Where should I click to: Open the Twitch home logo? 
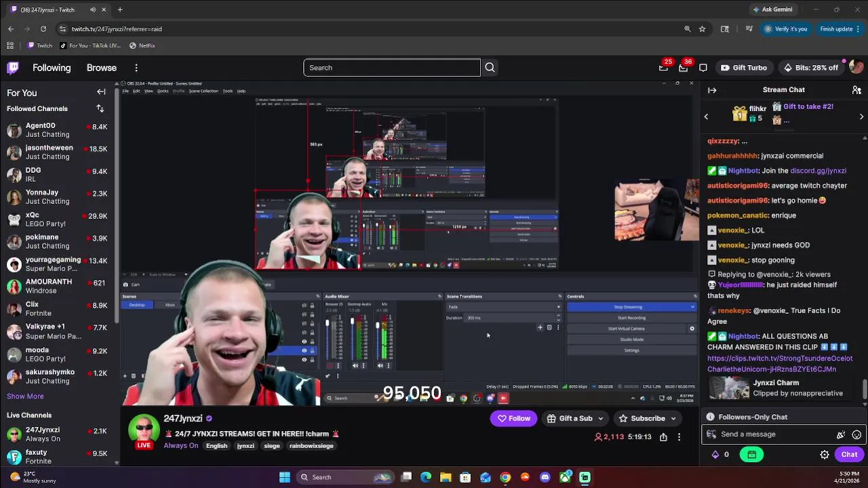coord(13,68)
